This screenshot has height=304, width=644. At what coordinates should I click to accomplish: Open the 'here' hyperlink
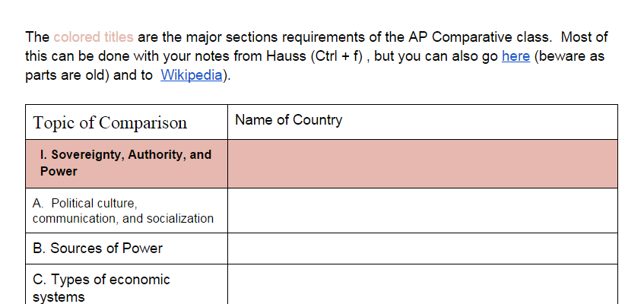pos(516,56)
